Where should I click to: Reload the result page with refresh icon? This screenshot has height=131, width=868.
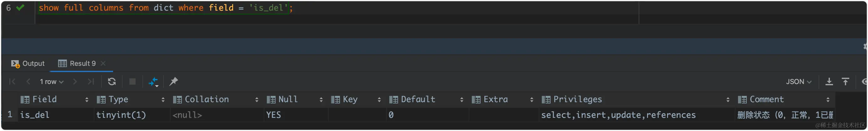pyautogui.click(x=112, y=81)
